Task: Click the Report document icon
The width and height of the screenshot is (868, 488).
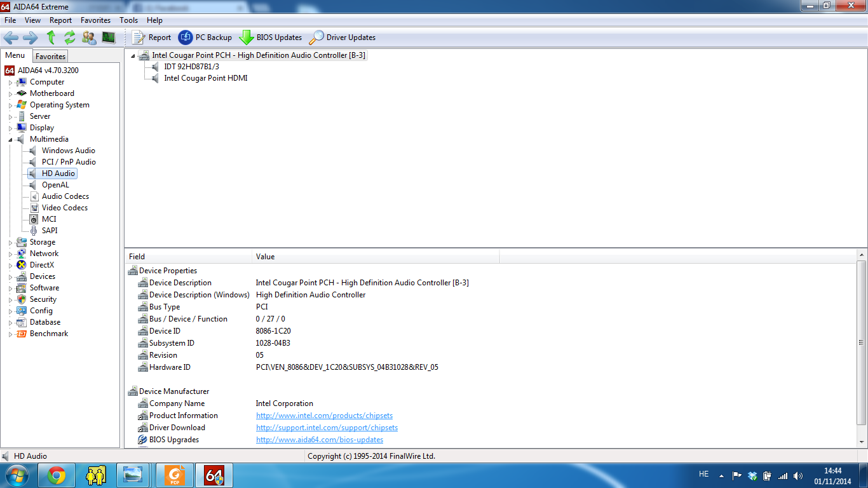Action: [x=139, y=37]
